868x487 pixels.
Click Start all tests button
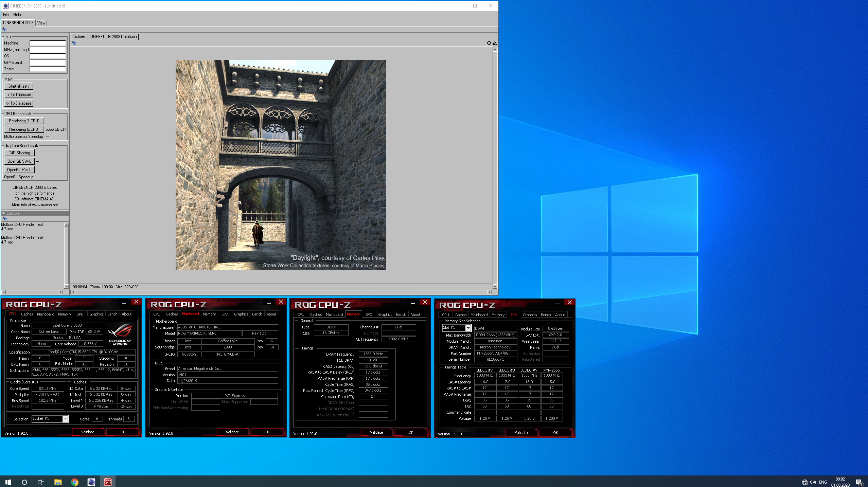[x=19, y=86]
